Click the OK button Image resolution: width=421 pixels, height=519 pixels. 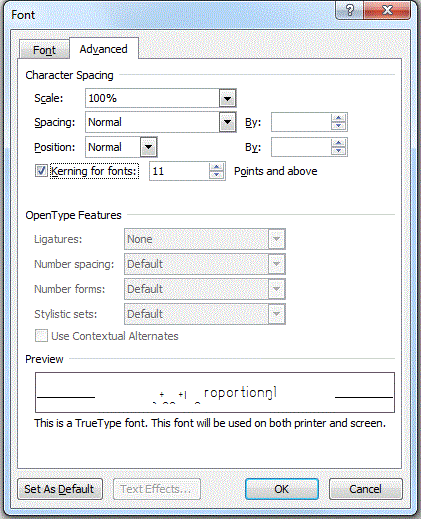point(282,489)
